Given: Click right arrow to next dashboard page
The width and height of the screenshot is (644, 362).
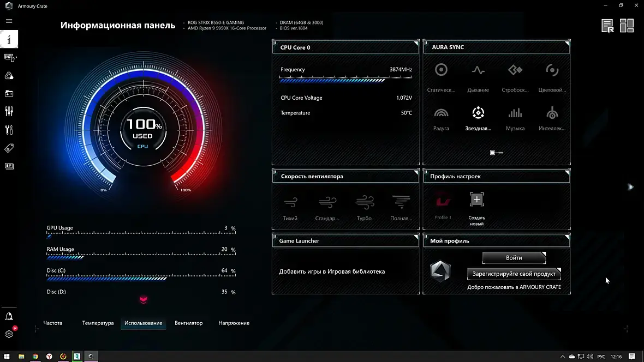Looking at the screenshot, I should click(631, 187).
